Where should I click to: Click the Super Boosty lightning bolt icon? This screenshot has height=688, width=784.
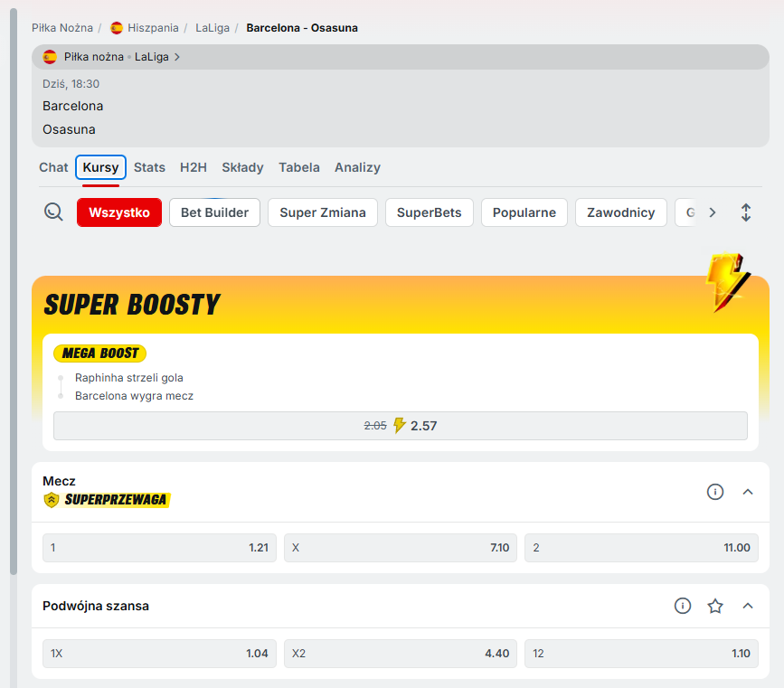(727, 283)
